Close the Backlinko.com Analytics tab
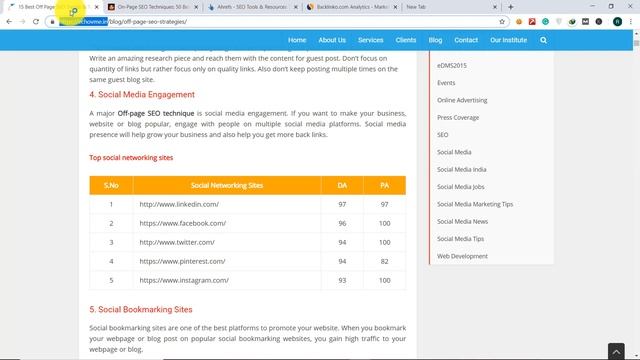 click(395, 7)
